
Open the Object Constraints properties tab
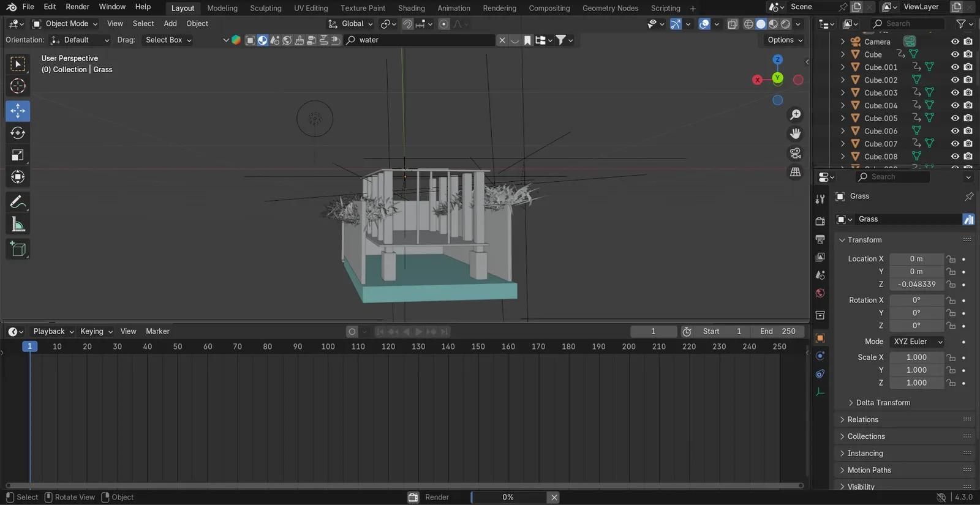point(820,374)
